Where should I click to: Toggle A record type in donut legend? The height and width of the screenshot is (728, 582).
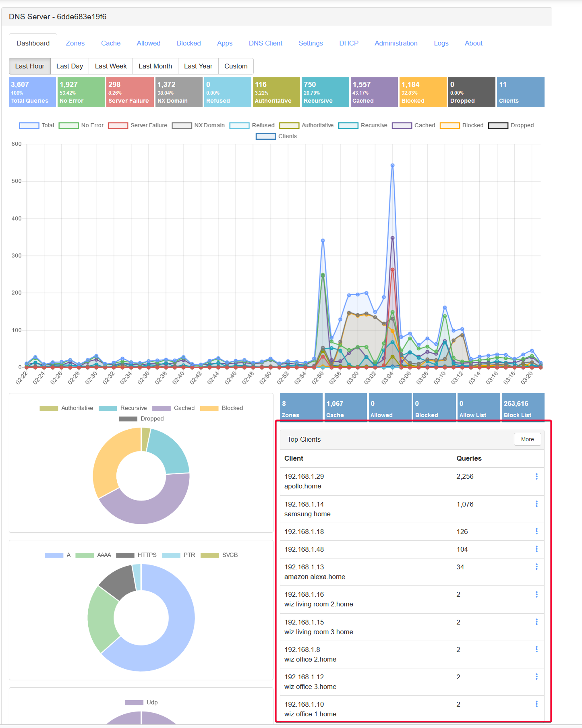click(58, 555)
